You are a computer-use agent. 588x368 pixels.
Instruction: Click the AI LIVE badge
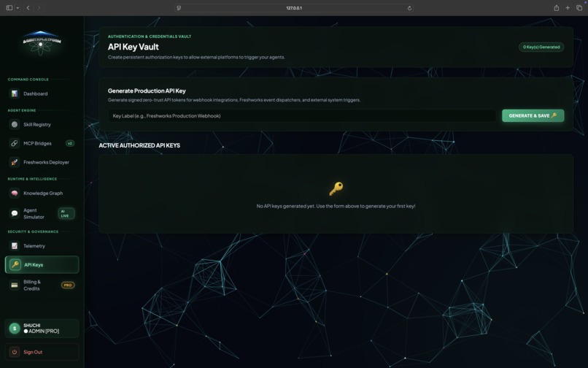point(66,213)
